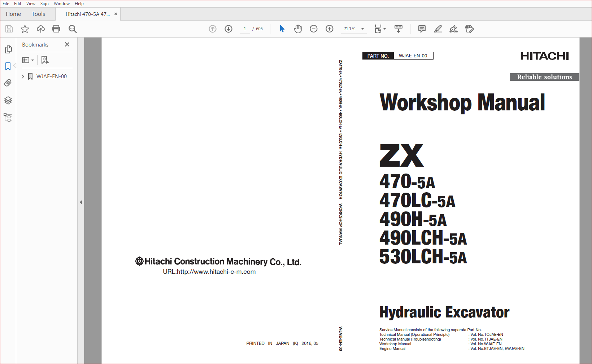Close the Hitachi 470-5A document tab

pyautogui.click(x=116, y=14)
